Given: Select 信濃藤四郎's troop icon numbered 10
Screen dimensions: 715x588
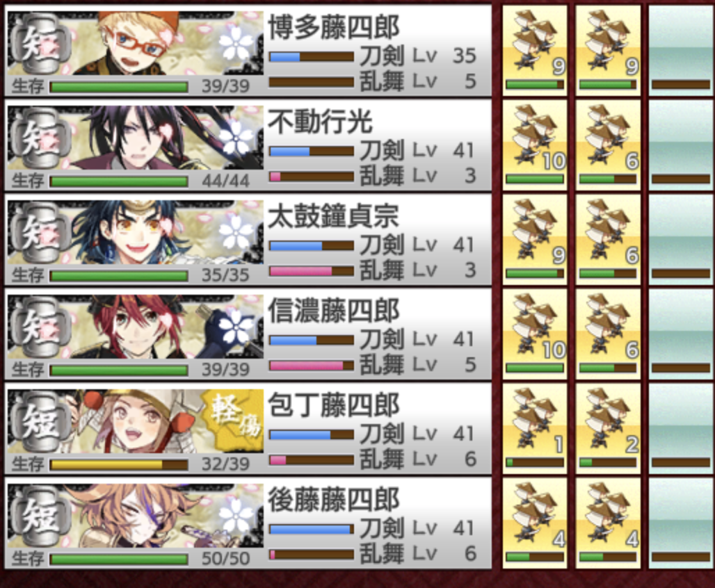Looking at the screenshot, I should tap(535, 334).
